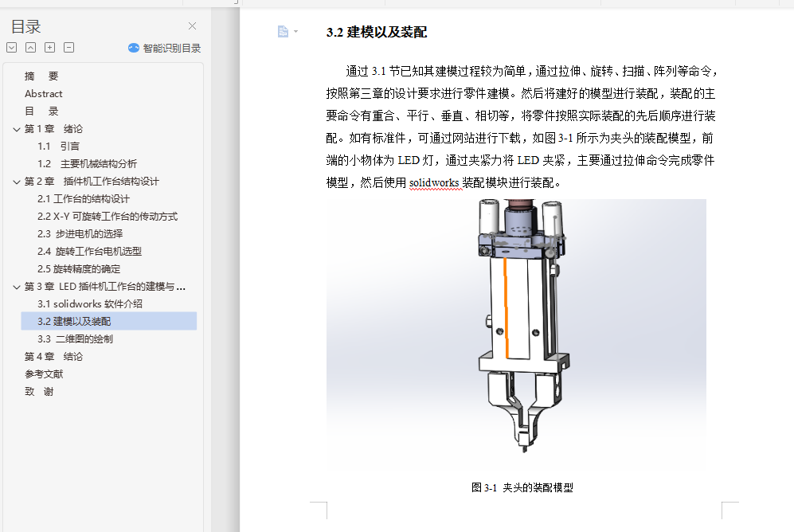Click the paragraph layout icon beside heading 3.2

(283, 31)
